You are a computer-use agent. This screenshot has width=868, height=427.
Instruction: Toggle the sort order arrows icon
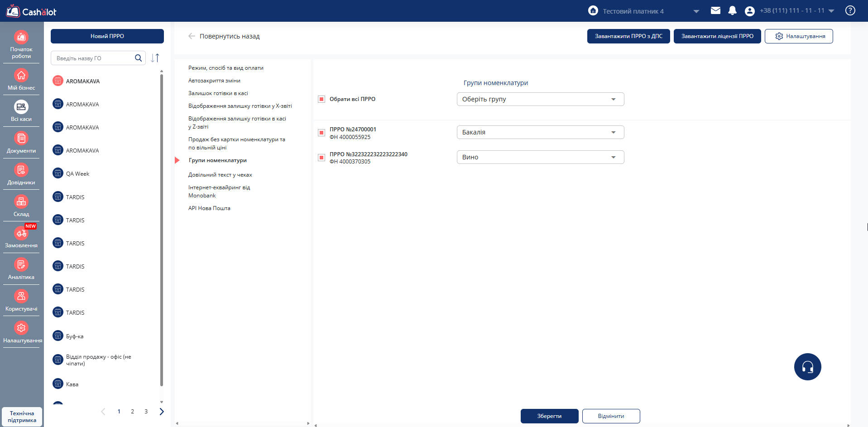click(155, 58)
